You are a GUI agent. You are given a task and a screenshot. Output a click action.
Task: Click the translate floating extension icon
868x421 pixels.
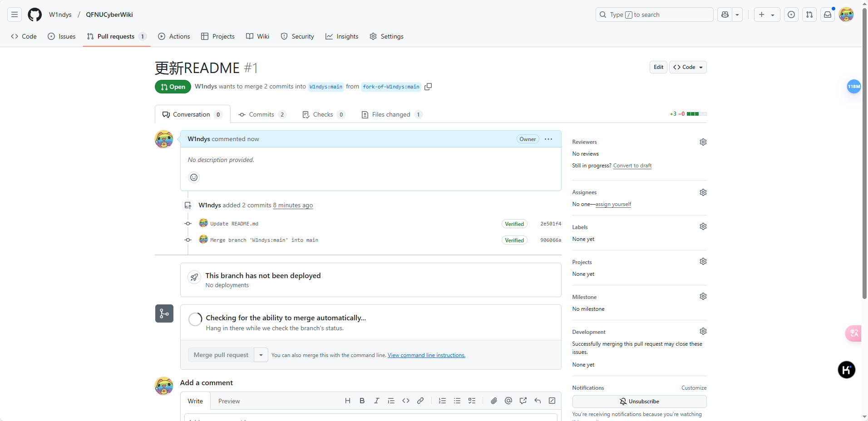point(853,333)
